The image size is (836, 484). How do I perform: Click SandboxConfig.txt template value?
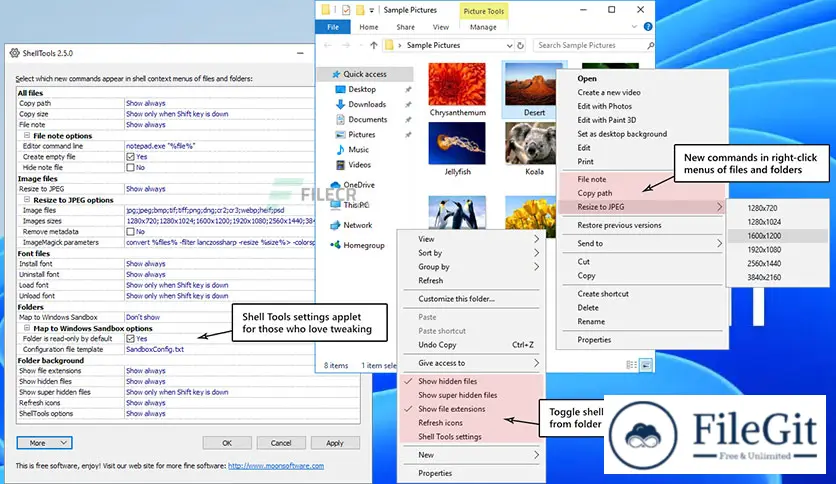point(155,349)
